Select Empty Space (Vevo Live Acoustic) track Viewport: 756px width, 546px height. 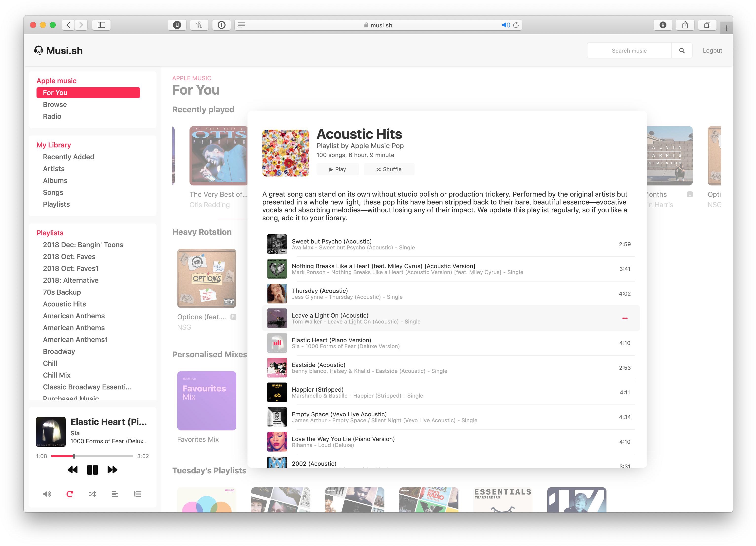coord(451,417)
